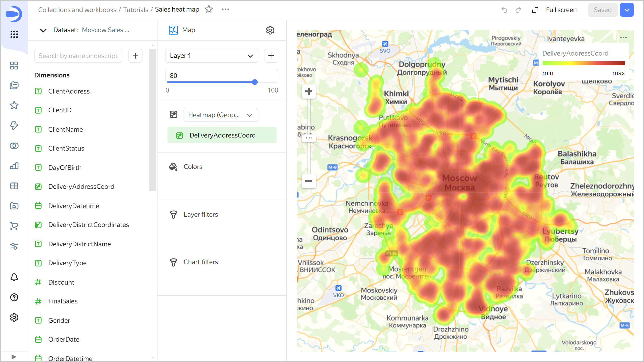The width and height of the screenshot is (644, 362).
Task: Collapse the dataset panel chevron
Action: pos(43,30)
